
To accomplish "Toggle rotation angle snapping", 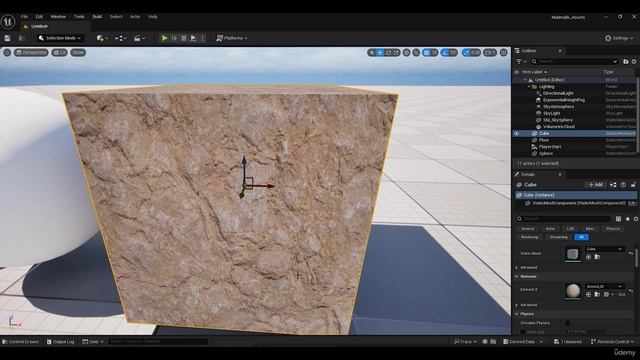I will pyautogui.click(x=445, y=52).
